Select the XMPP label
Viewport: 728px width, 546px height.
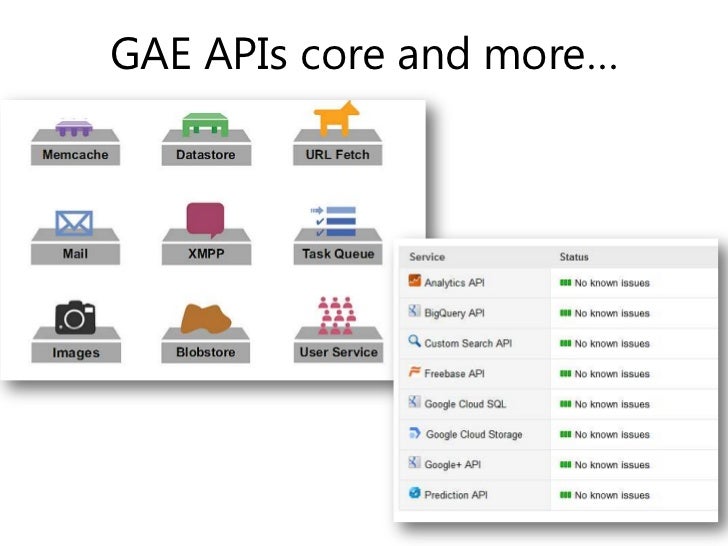(x=206, y=254)
